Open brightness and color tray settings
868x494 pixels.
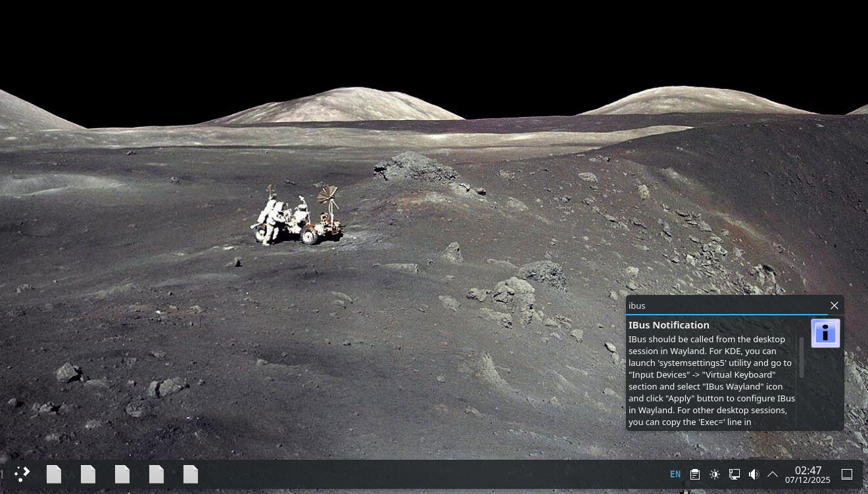[715, 474]
